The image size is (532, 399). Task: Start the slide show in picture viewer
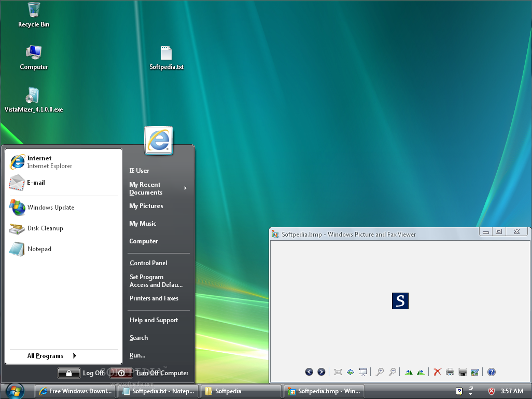[363, 372]
